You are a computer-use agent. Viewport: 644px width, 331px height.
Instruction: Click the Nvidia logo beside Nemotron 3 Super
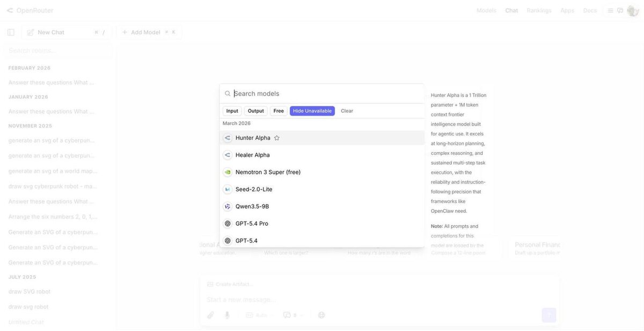coord(228,172)
